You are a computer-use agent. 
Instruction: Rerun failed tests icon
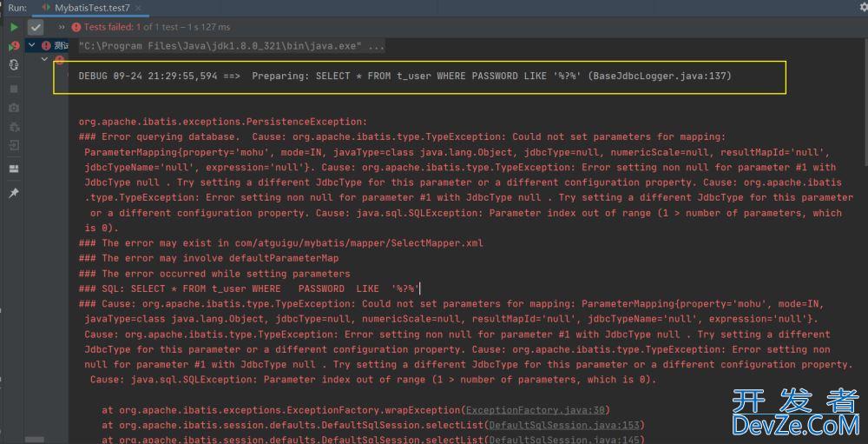[14, 46]
